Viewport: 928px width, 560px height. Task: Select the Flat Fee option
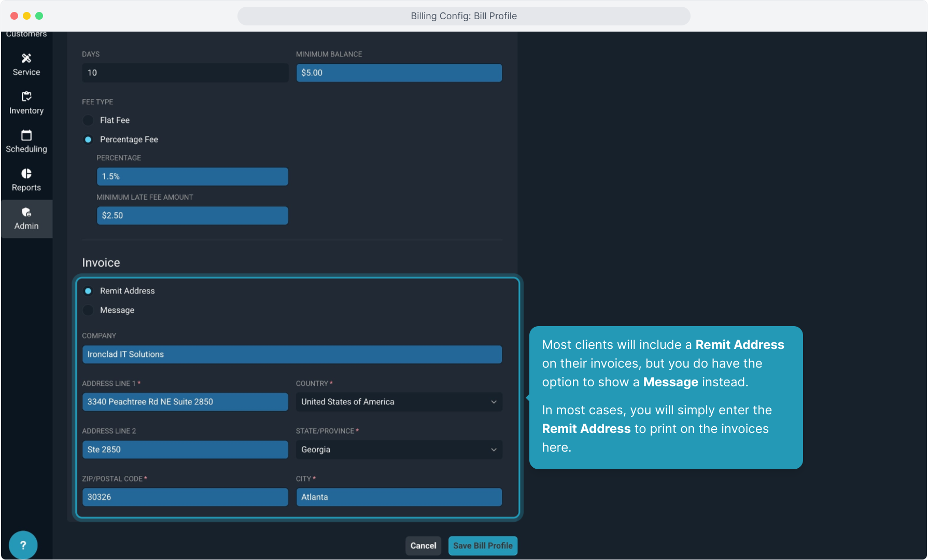pos(88,120)
